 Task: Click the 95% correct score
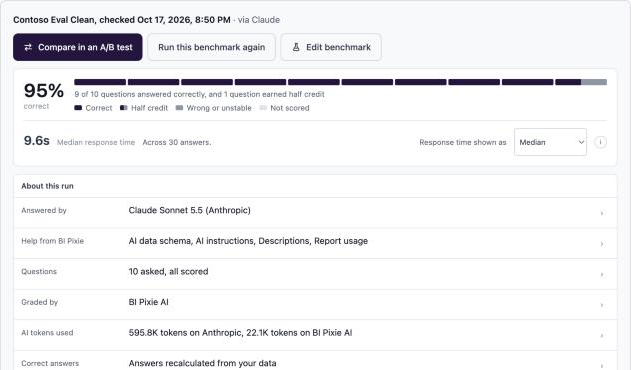point(43,91)
